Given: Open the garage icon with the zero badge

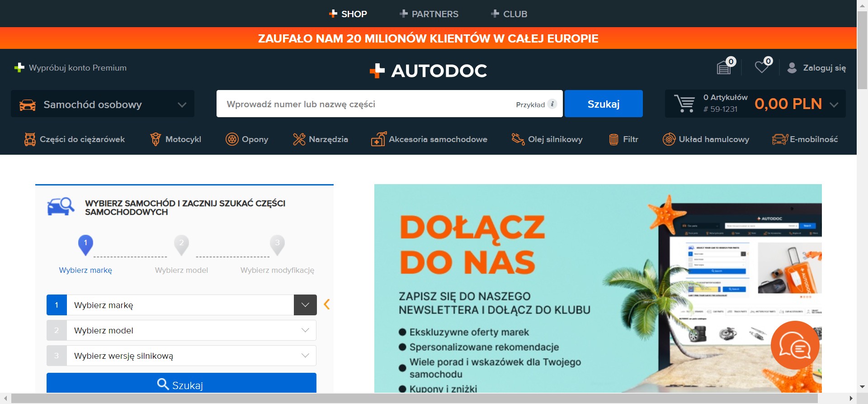Looking at the screenshot, I should pyautogui.click(x=724, y=67).
